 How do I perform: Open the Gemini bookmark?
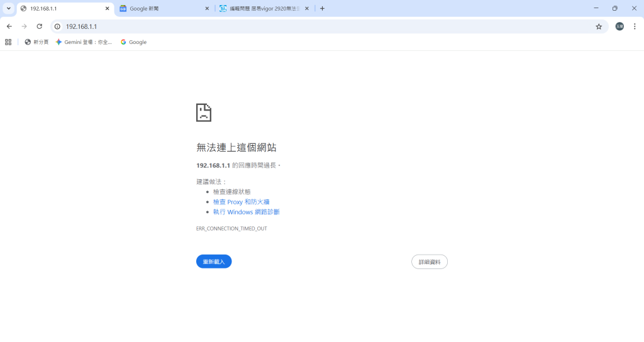tap(84, 42)
